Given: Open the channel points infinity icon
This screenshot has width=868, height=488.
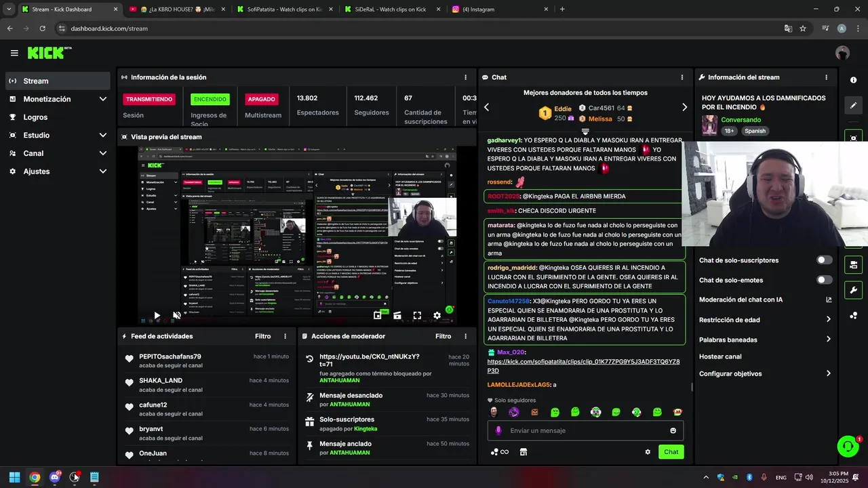Looking at the screenshot, I should tap(500, 452).
